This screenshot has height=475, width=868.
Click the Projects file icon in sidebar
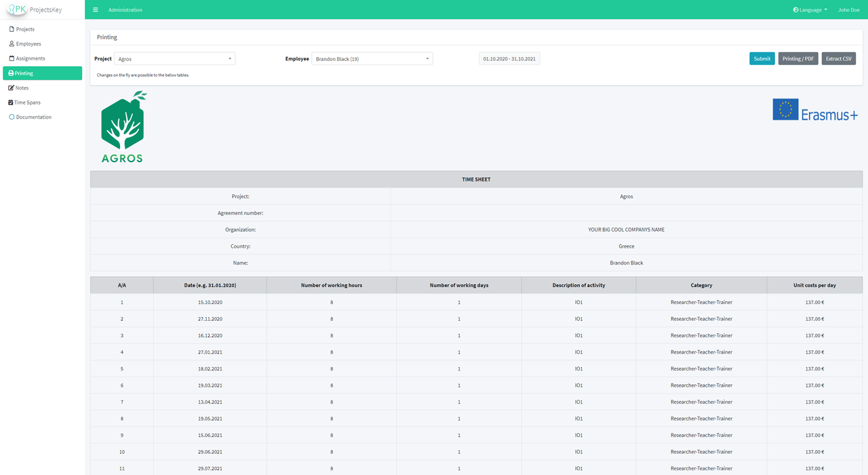[x=12, y=29]
